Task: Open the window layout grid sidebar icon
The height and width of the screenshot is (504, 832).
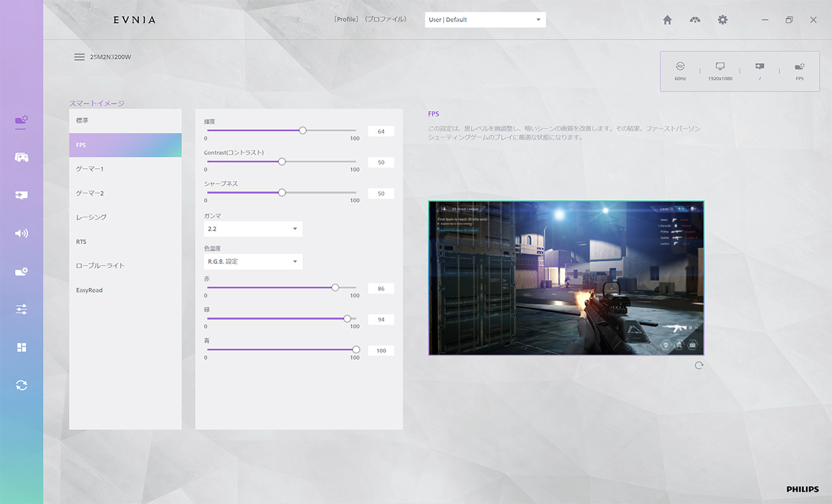Action: click(x=21, y=347)
